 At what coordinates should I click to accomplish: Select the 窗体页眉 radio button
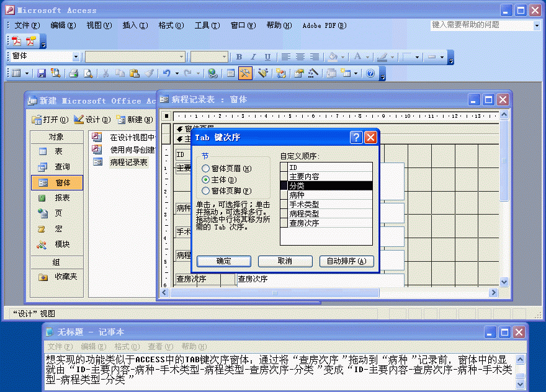click(x=206, y=169)
